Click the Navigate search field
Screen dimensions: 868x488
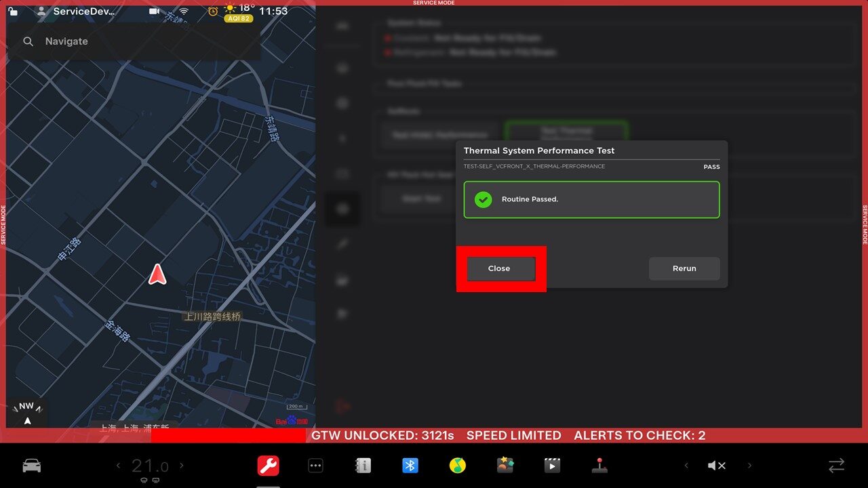(x=136, y=41)
